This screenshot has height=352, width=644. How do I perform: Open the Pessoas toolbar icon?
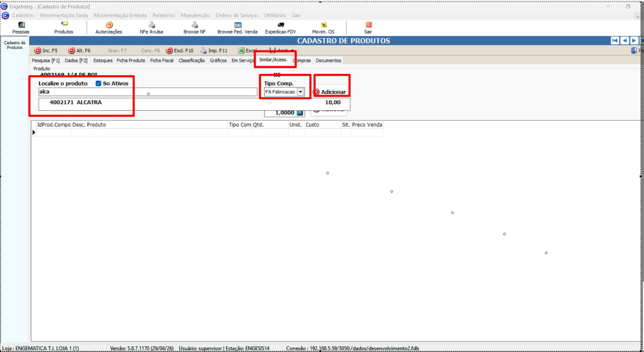tap(21, 25)
